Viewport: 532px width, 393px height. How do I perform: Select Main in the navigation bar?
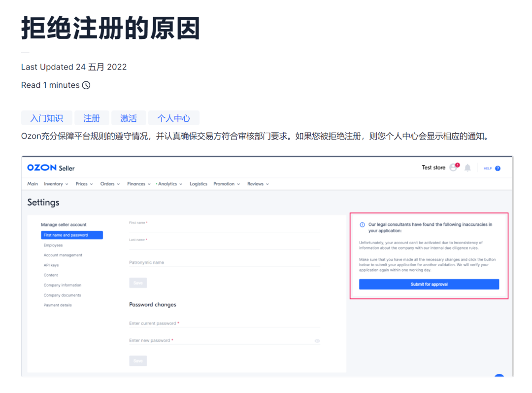tap(32, 183)
